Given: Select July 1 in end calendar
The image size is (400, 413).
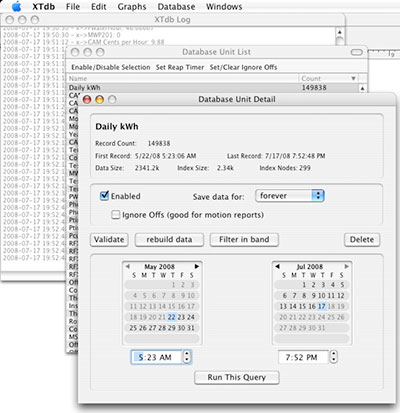Looking at the screenshot, I should click(304, 285).
